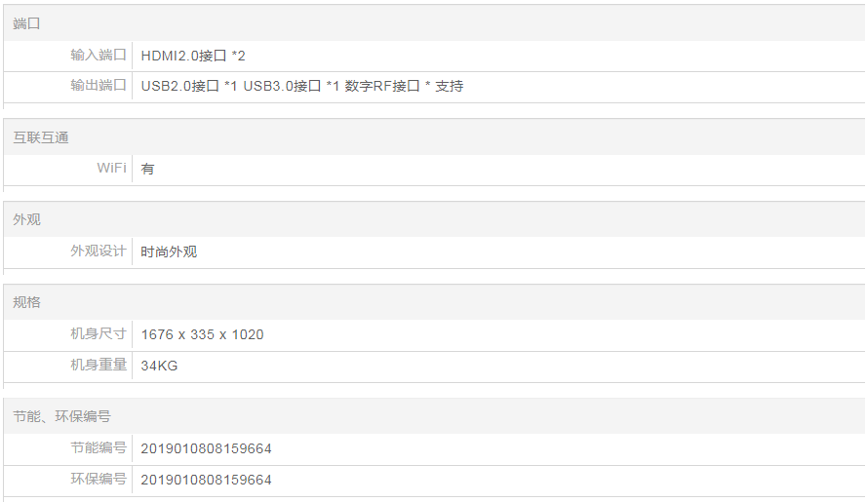This screenshot has height=503, width=868.
Task: Click the USB2.0接口 output ports value text
Action: [x=301, y=86]
